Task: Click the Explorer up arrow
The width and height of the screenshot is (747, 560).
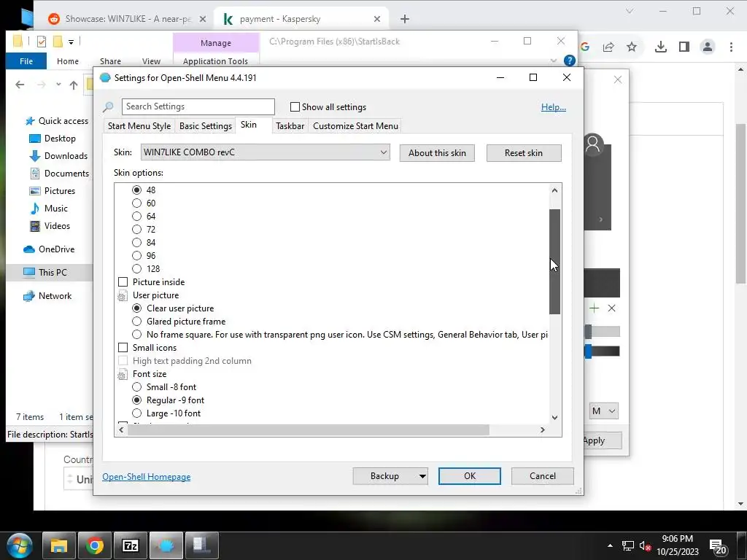Action: [74, 85]
